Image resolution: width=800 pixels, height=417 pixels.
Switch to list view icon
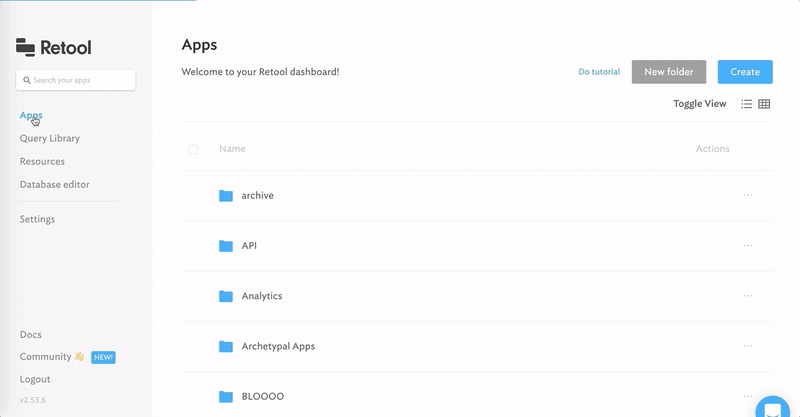[746, 104]
